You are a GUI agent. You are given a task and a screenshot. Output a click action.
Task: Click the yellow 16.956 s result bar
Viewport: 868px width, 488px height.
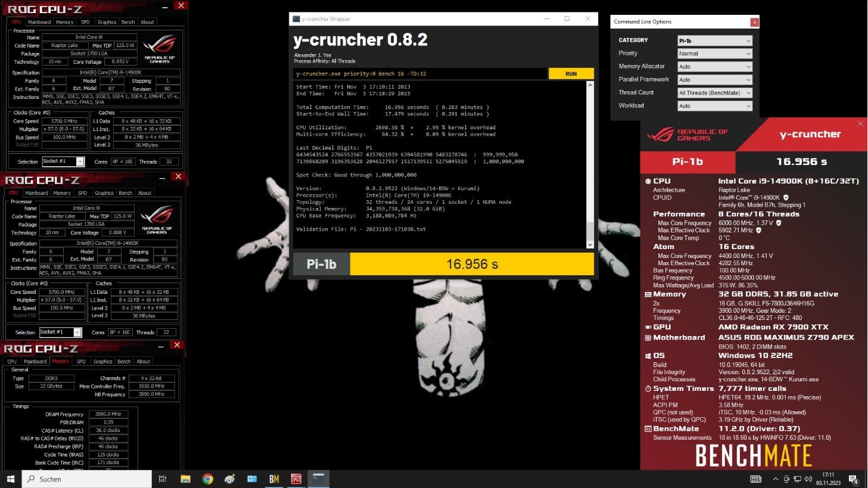click(x=472, y=264)
